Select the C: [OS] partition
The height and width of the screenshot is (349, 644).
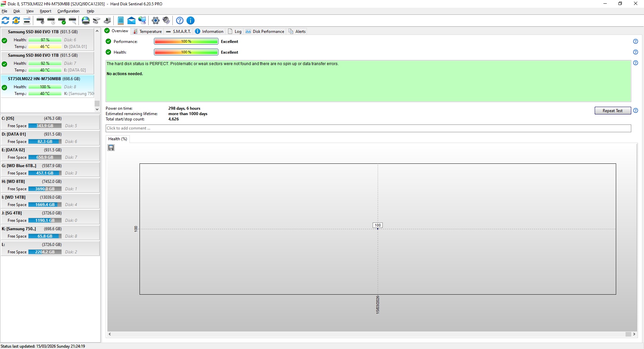pos(50,122)
